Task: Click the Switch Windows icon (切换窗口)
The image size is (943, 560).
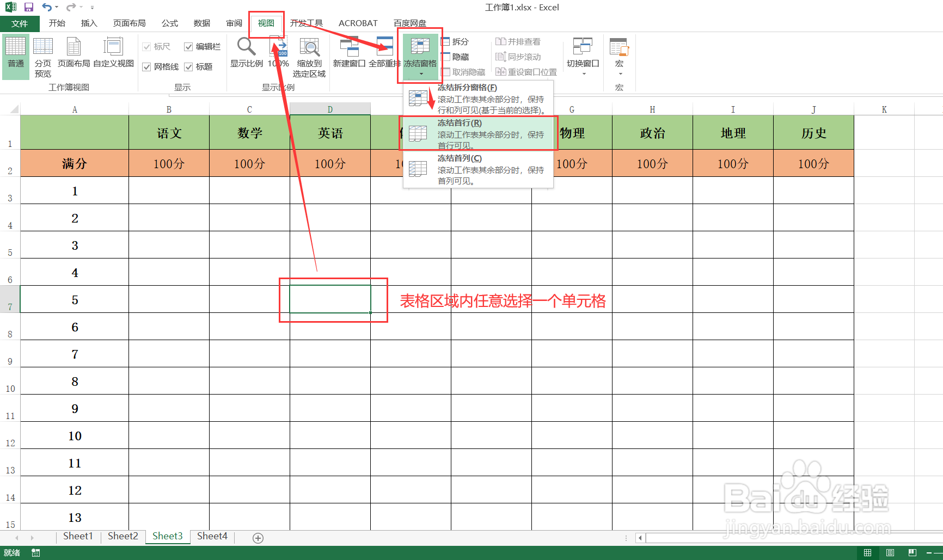Action: (x=583, y=46)
